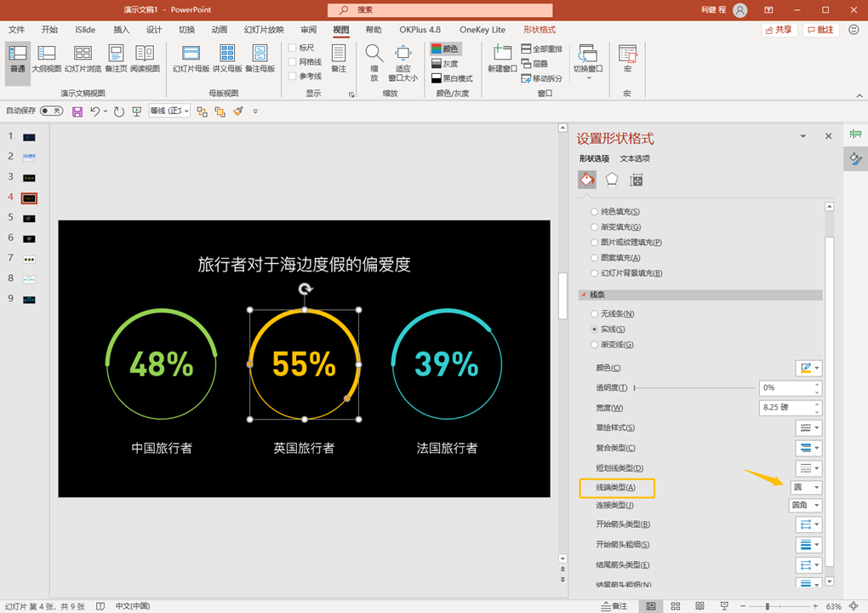Select slide 7 thumbnail

tap(29, 259)
